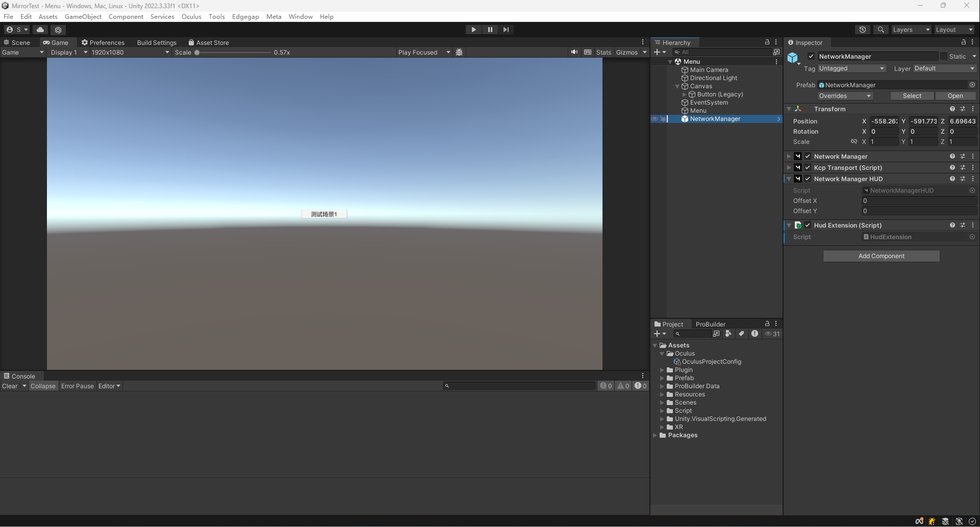Expand Button (Legacy) in Hierarchy
980x527 pixels.
point(684,94)
